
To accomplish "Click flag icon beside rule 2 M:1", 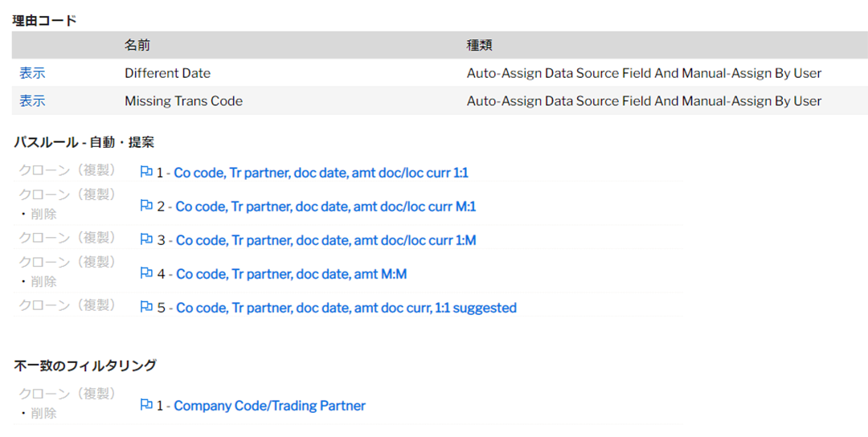I will click(x=146, y=206).
